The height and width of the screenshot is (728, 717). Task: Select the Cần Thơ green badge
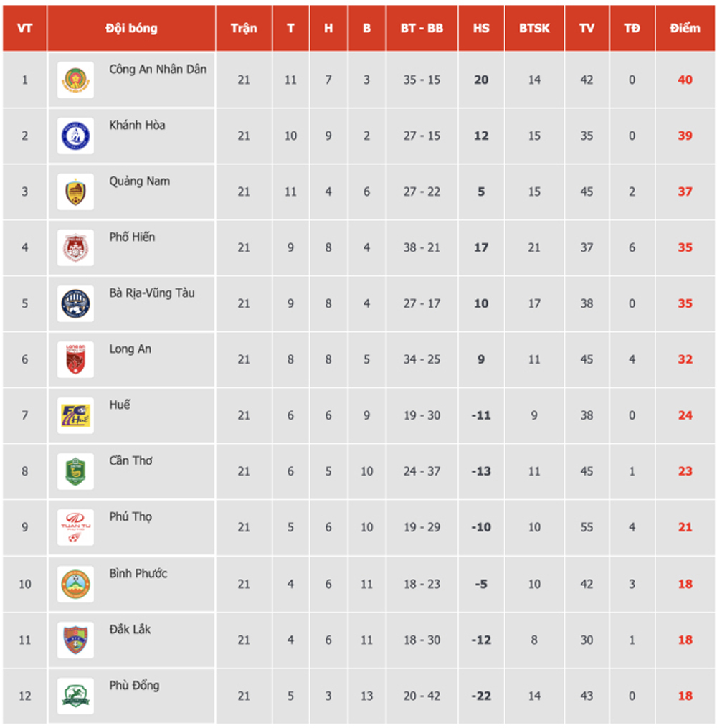[x=76, y=472]
